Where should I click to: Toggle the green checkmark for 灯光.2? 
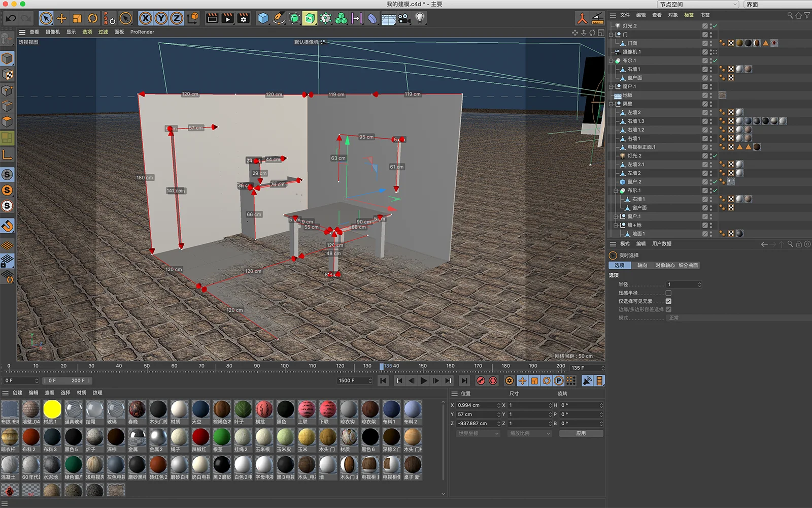[715, 26]
